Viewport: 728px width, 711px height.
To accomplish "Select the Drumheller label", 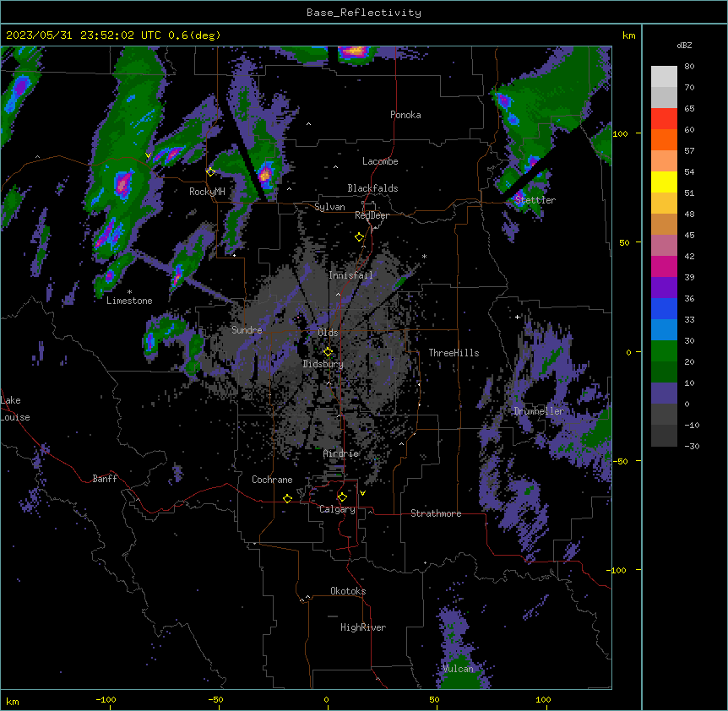I will click(539, 411).
